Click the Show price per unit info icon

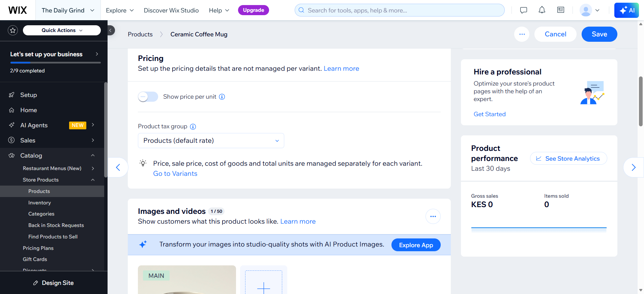pos(222,97)
